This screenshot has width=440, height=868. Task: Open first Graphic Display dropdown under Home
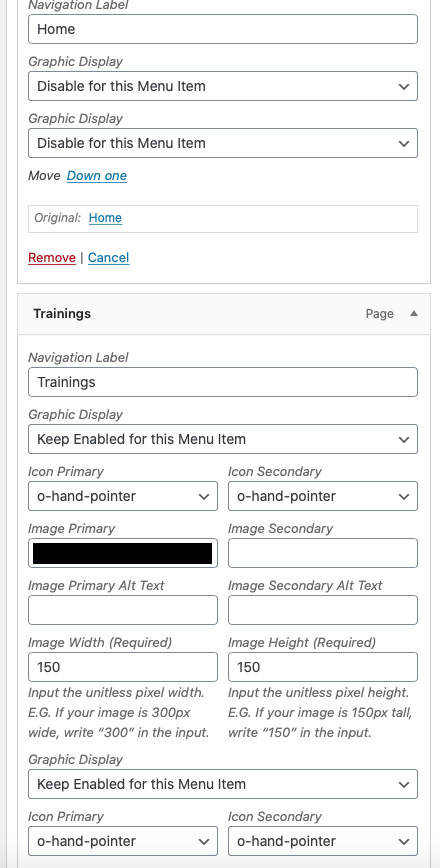tap(223, 86)
